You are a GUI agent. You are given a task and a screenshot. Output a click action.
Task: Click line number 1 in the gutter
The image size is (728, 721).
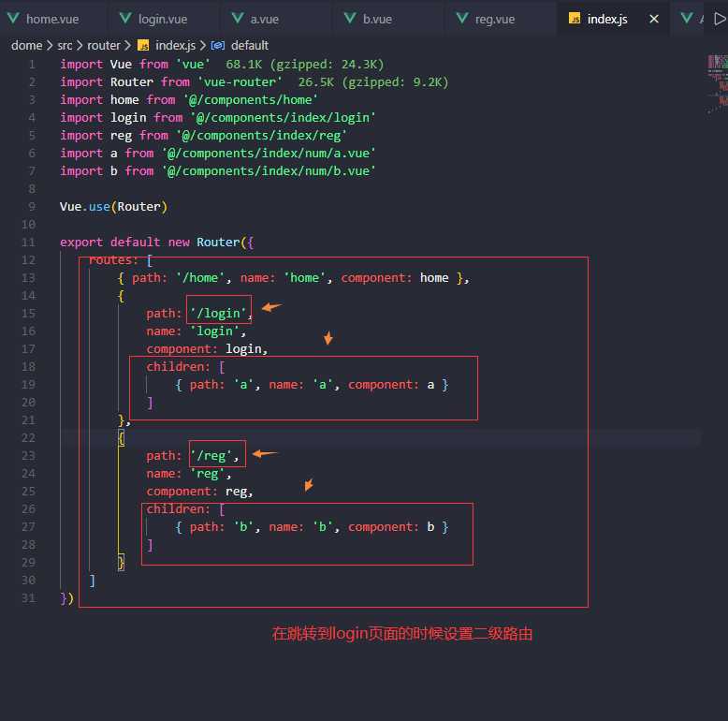32,64
